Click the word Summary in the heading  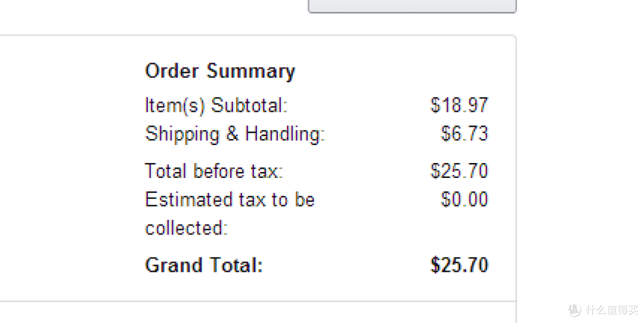tap(251, 72)
